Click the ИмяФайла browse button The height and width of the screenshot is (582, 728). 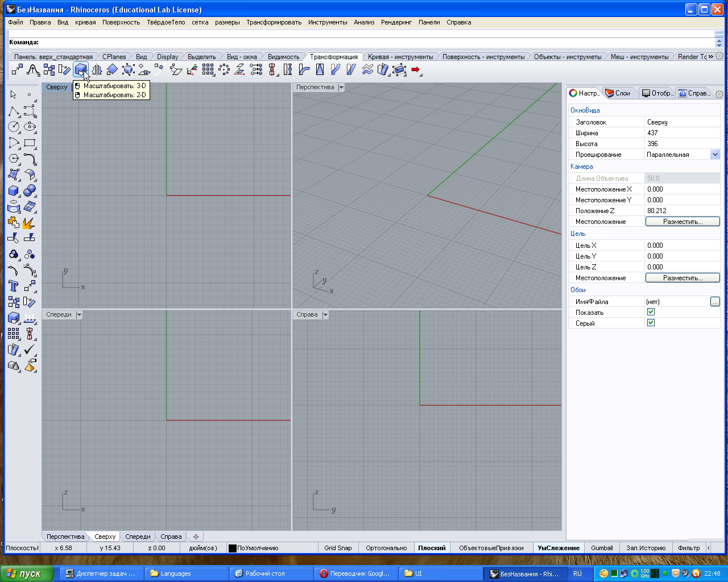(x=715, y=302)
